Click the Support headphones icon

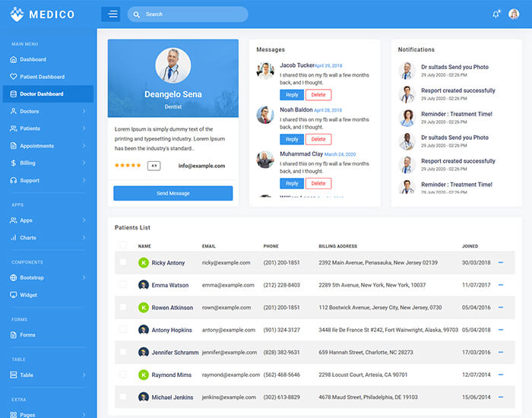pyautogui.click(x=13, y=180)
